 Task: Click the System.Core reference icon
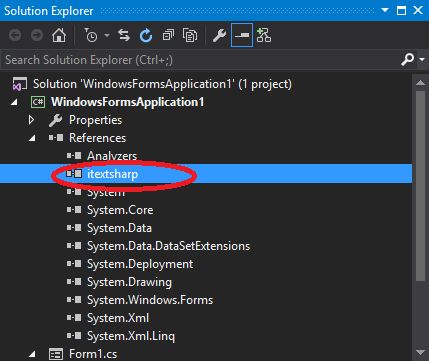pyautogui.click(x=74, y=210)
